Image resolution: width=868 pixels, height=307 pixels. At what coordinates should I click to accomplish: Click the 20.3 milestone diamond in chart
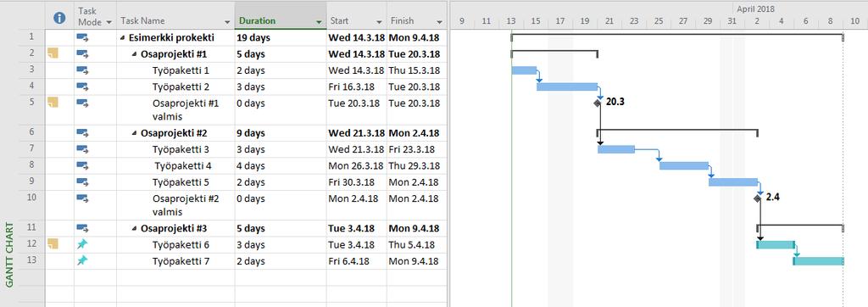(598, 103)
